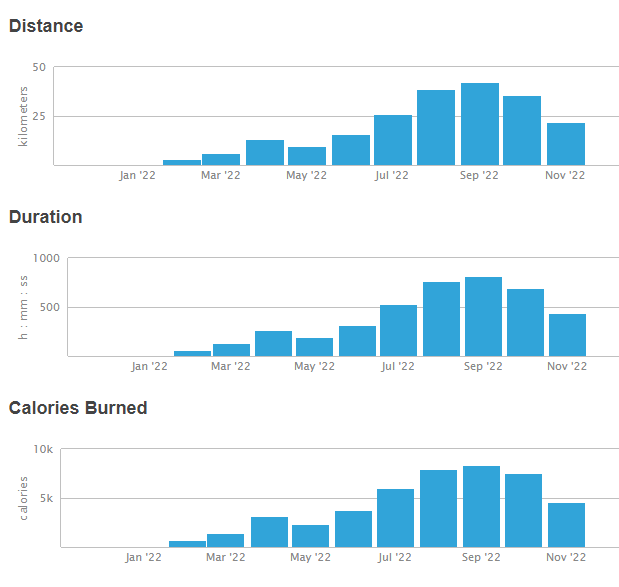Select the July 2022 Calories Burned bar
Screen dimensions: 619x587
395,519
